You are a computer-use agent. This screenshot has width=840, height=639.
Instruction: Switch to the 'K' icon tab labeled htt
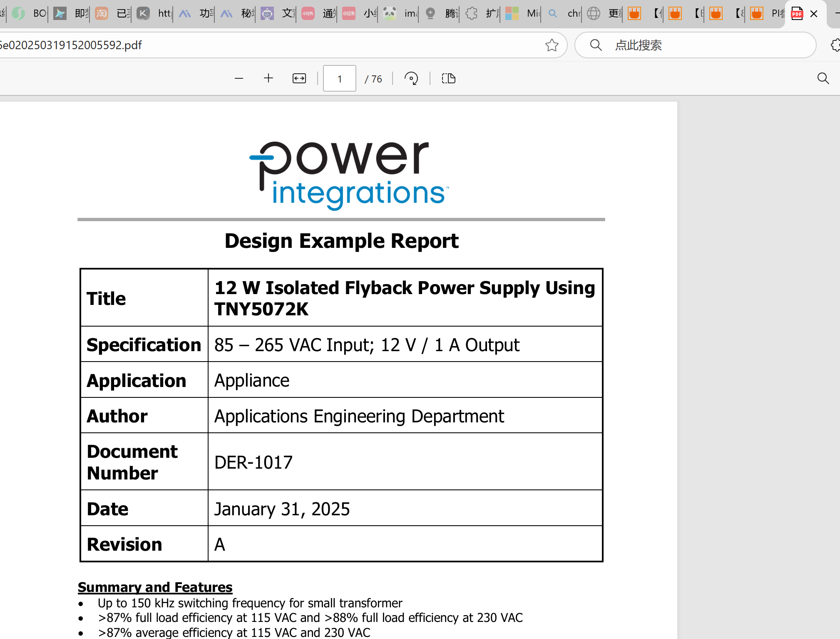(x=154, y=13)
